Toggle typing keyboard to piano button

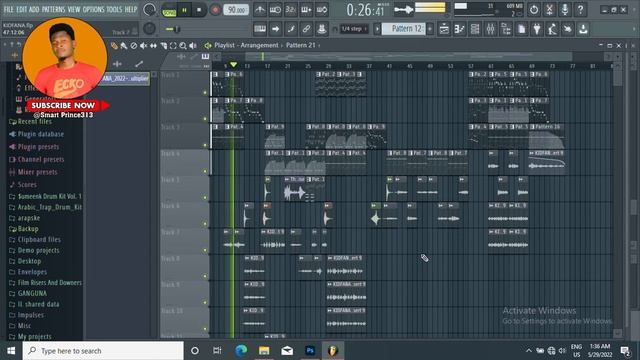pyautogui.click(x=260, y=29)
